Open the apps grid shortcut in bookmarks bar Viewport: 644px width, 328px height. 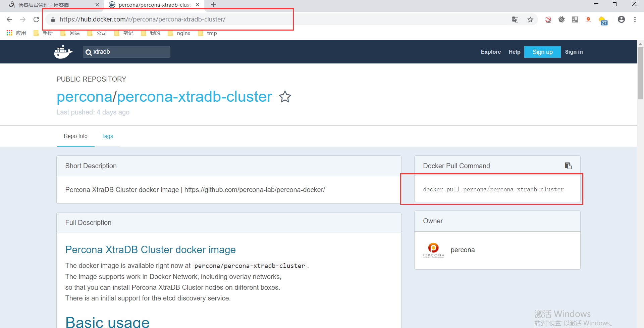(9, 33)
